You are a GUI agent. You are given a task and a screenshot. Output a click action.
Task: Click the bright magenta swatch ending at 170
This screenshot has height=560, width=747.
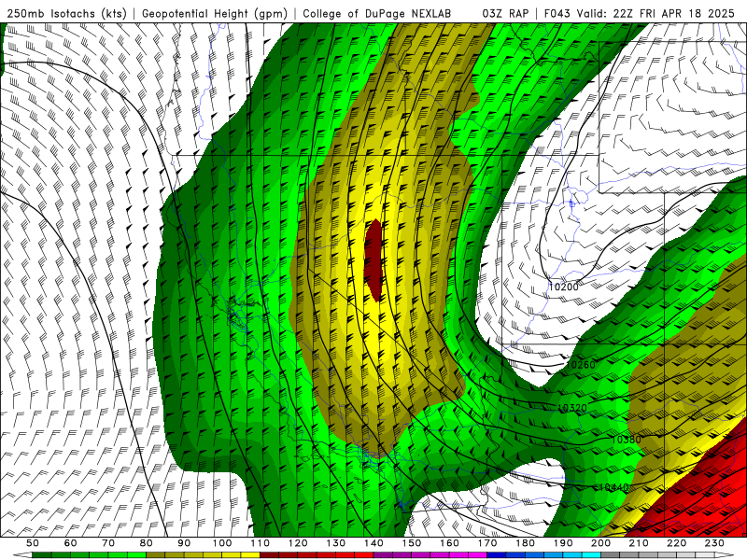tap(477, 555)
